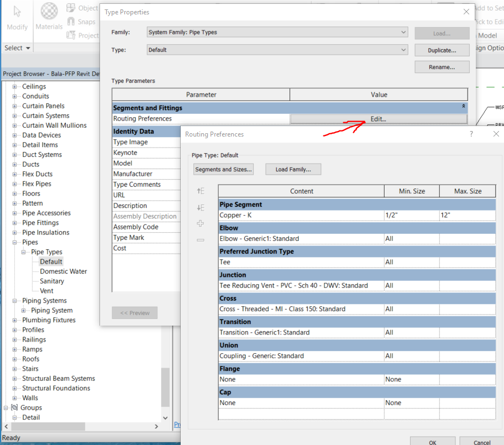Click the Rename button

point(442,67)
